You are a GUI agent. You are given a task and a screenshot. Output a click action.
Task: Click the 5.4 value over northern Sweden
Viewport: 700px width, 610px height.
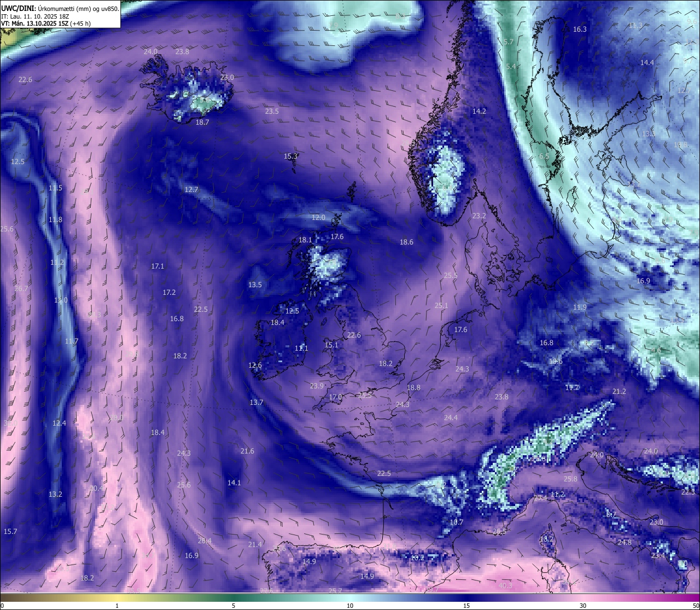pos(511,66)
